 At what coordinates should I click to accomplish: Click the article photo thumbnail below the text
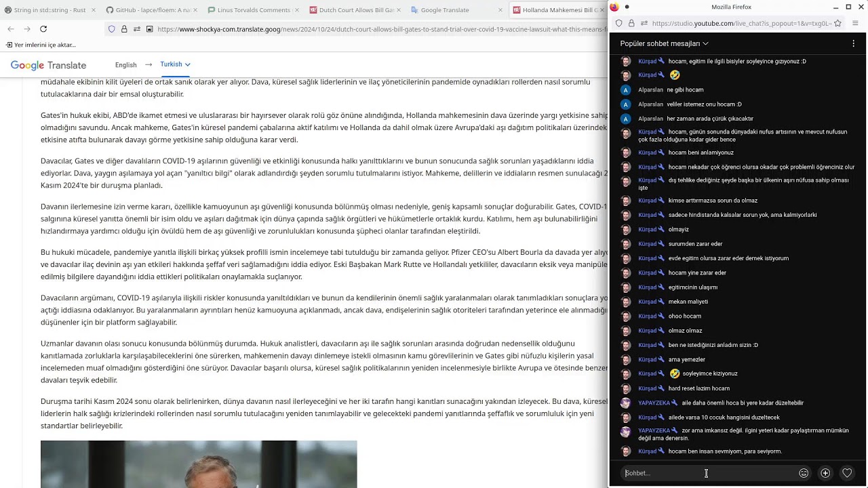pos(199,464)
